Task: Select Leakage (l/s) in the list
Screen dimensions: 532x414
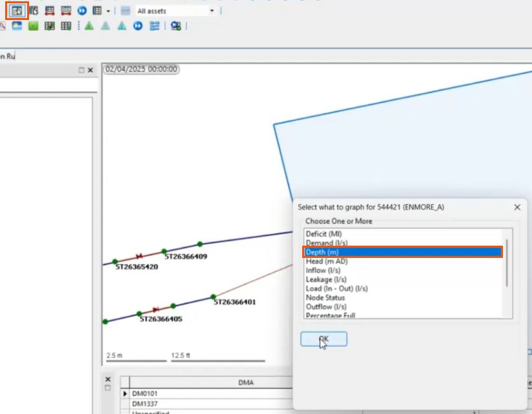Action: 326,279
